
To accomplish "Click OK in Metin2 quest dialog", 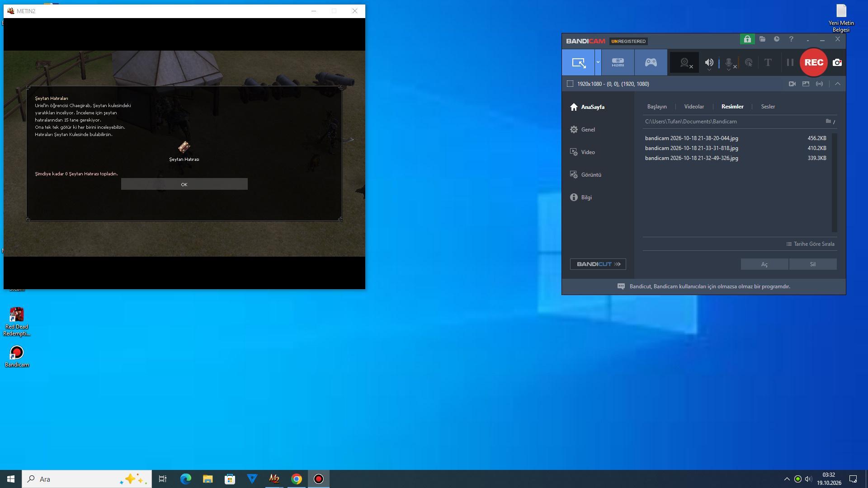I will [184, 184].
